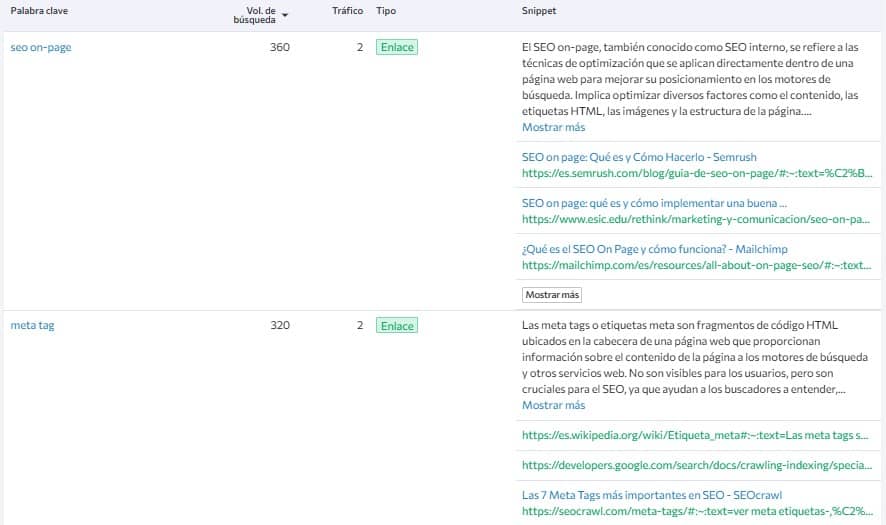Click the sort arrow beside Vol. de búsqueda
The image size is (886, 525).
285,15
